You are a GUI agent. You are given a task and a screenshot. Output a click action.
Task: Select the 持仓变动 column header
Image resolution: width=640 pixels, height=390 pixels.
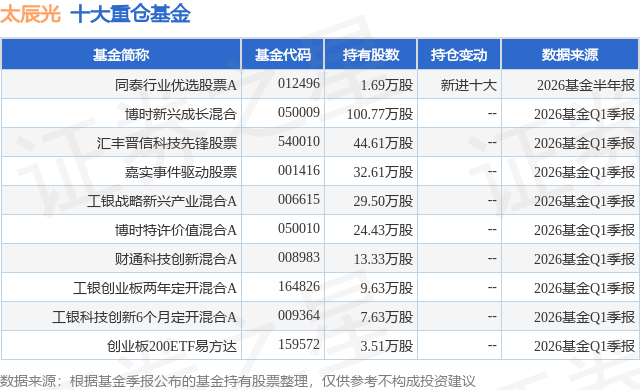(x=459, y=55)
